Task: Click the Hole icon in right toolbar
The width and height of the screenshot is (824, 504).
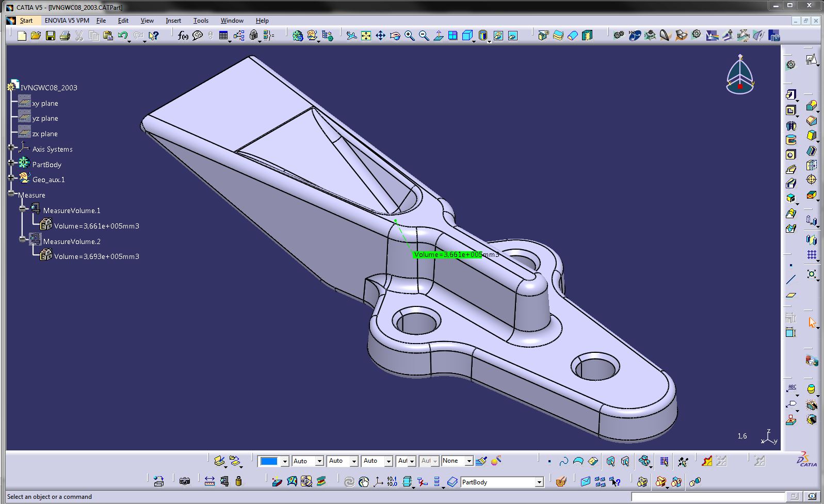Action: (790, 154)
